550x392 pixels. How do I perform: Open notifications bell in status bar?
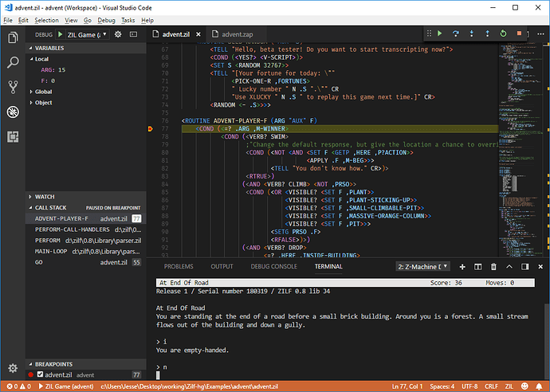539,386
